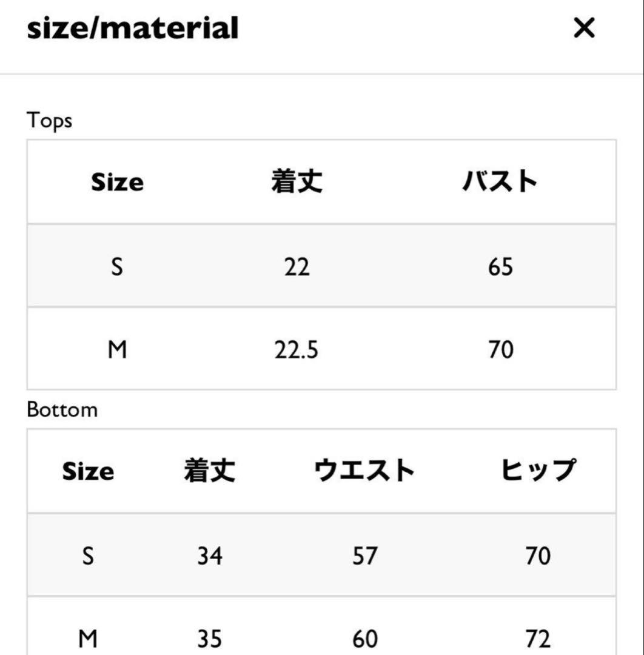Click the 60 waist value for size M

[364, 638]
